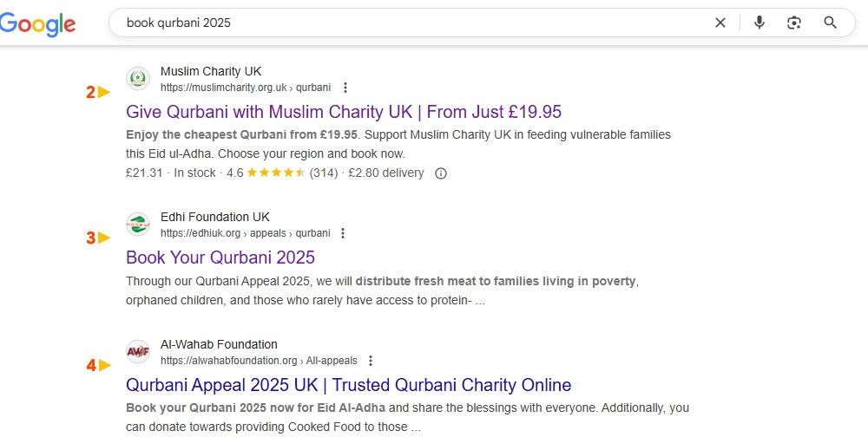Screen dimensions: 868x437
Task: Open Google Lens image search
Action: [x=793, y=23]
